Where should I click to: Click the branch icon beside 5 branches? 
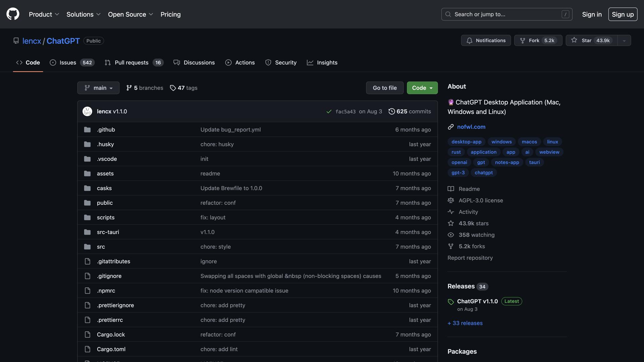(129, 87)
